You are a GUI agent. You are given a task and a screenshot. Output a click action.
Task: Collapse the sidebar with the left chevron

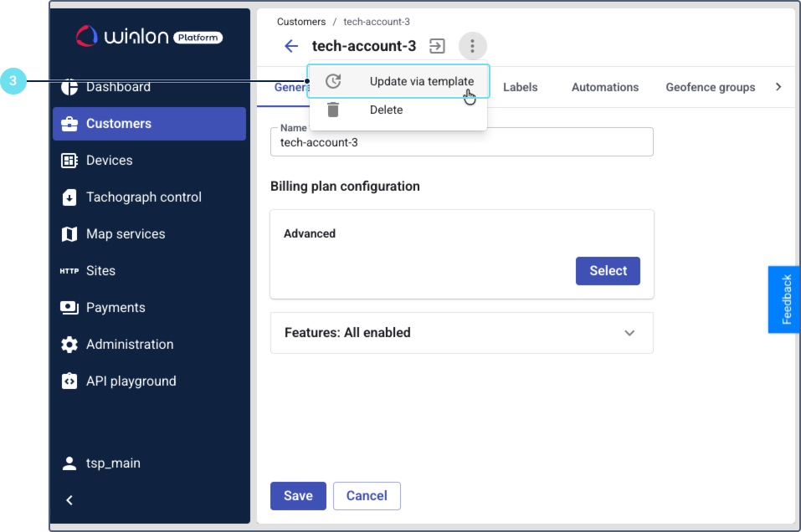pos(69,500)
